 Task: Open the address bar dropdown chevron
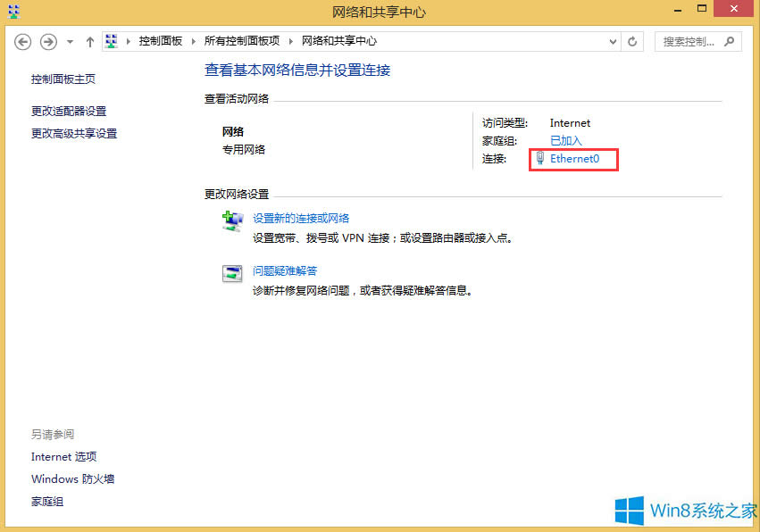tap(612, 41)
